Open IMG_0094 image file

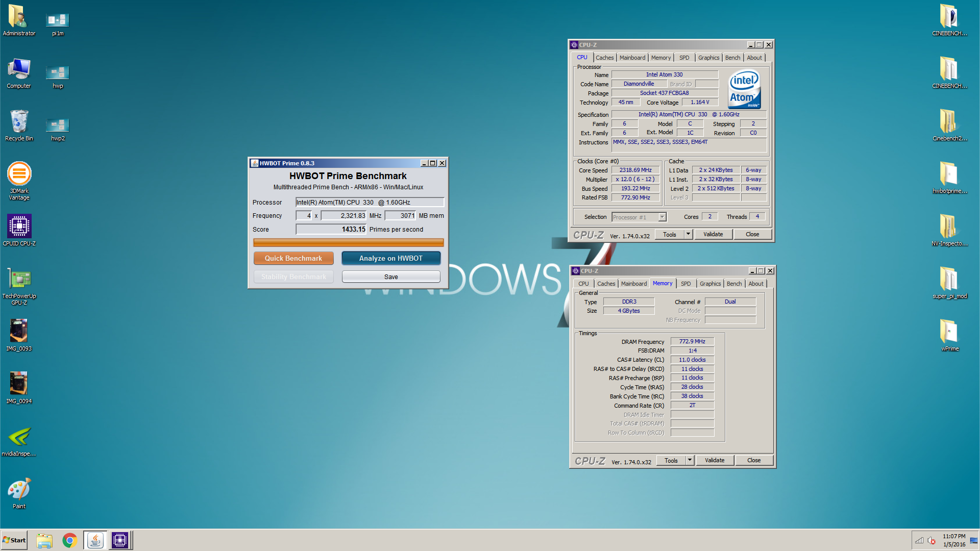click(19, 388)
